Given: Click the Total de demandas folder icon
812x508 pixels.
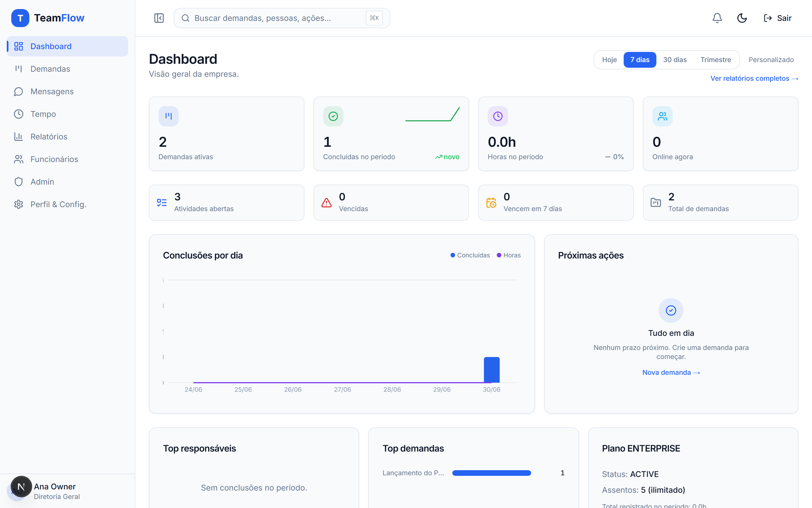Looking at the screenshot, I should click(656, 203).
